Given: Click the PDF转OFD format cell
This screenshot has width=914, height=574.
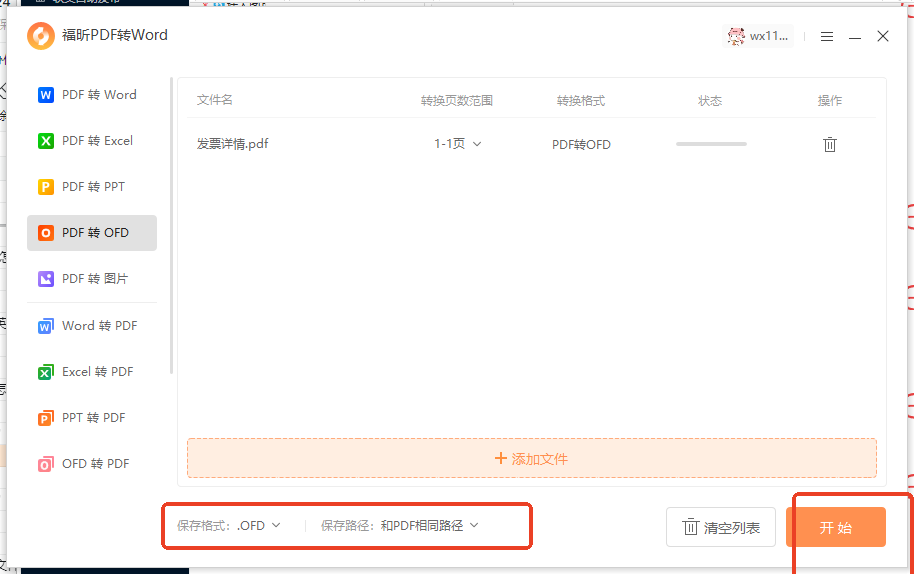Looking at the screenshot, I should pos(581,145).
